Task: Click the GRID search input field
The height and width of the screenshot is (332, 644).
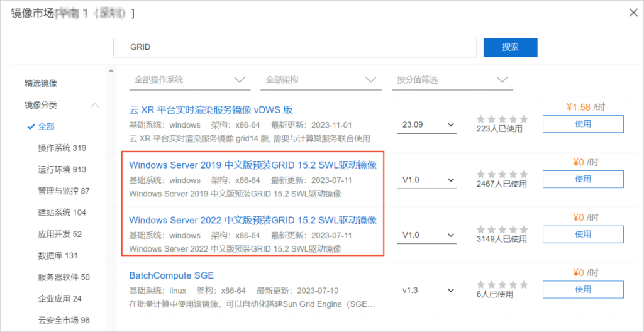Action: click(x=295, y=47)
